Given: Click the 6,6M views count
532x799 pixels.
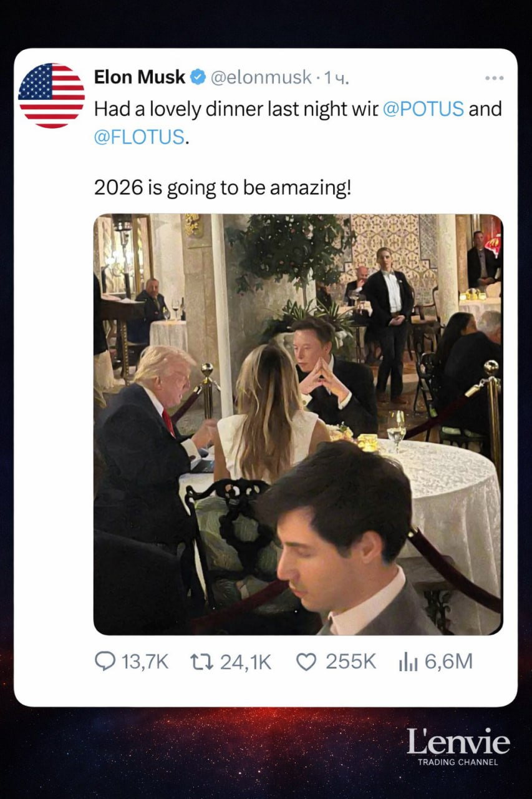Looking at the screenshot, I should (447, 661).
